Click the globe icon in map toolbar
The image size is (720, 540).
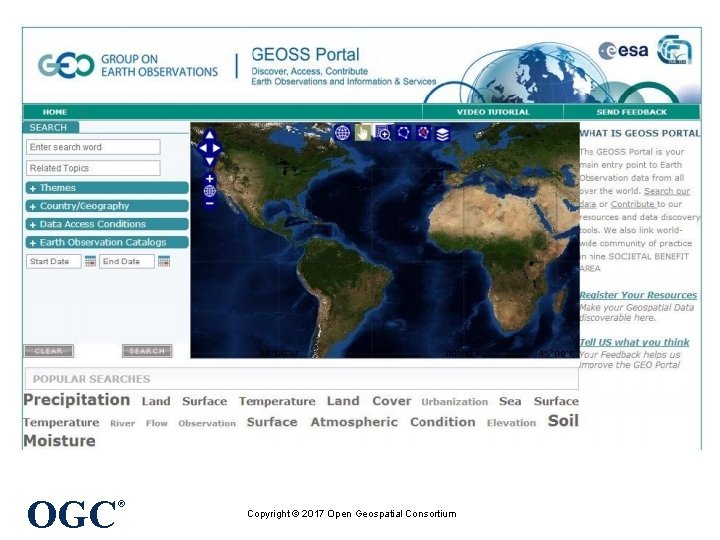tap(343, 133)
